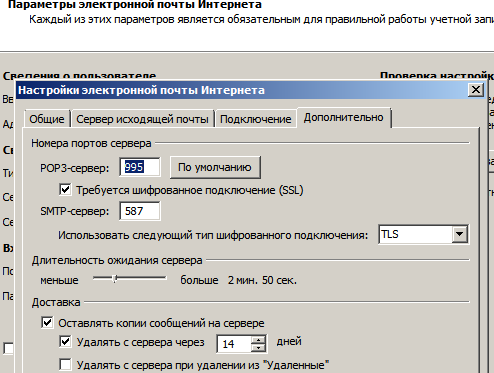Increase days count with up arrow

[259, 340]
